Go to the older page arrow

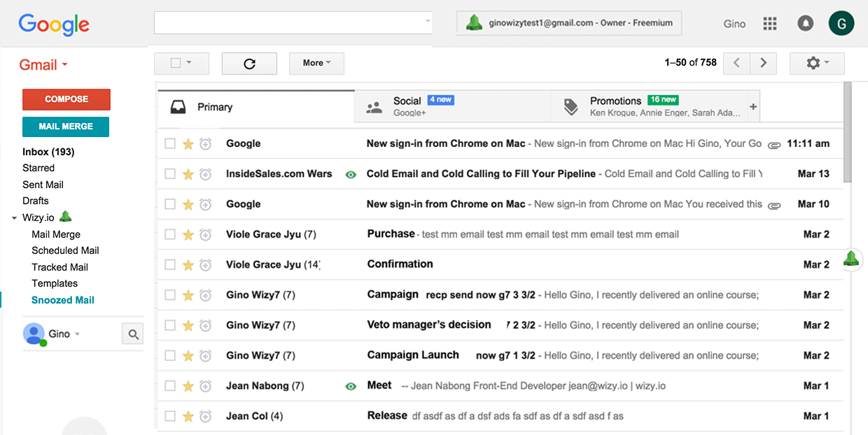tap(763, 63)
